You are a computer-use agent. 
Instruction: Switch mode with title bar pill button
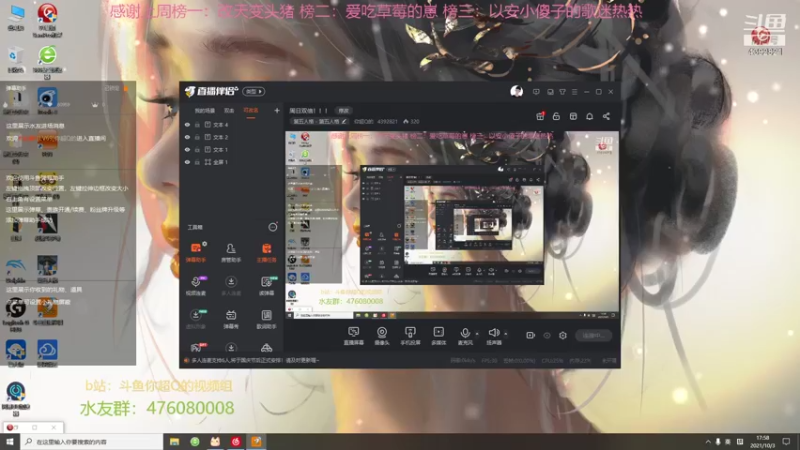click(x=253, y=91)
